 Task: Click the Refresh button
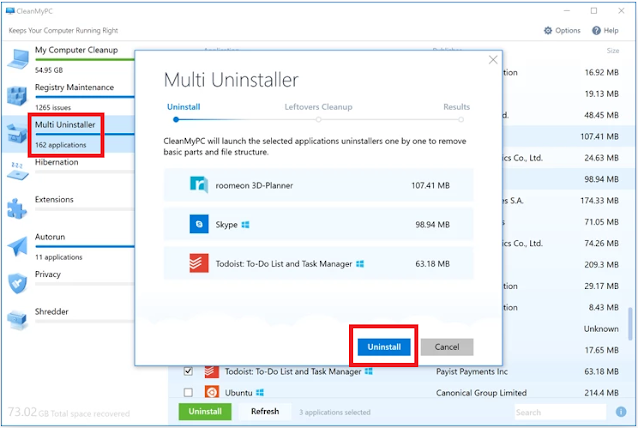pos(265,411)
